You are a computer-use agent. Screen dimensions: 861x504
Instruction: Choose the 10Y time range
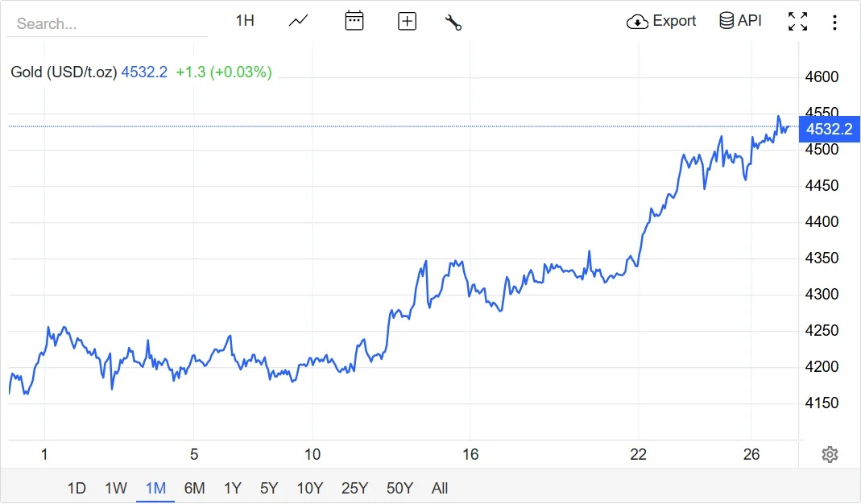point(309,488)
